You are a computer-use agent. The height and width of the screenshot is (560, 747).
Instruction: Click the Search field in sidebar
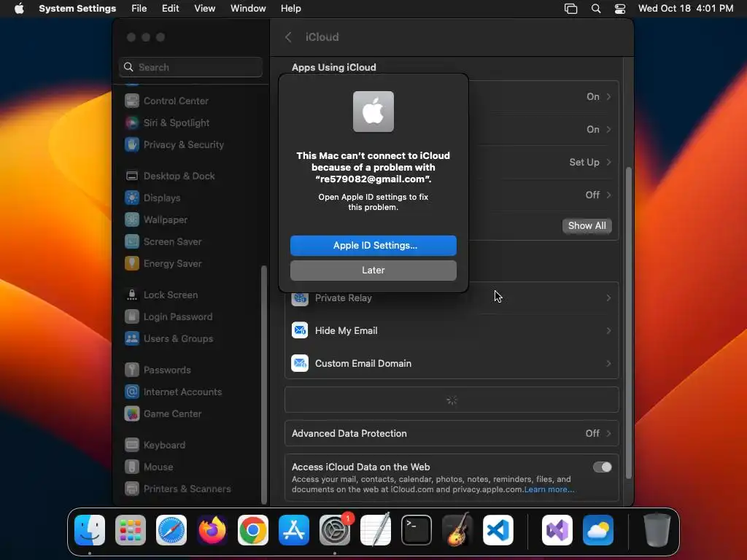click(x=190, y=68)
